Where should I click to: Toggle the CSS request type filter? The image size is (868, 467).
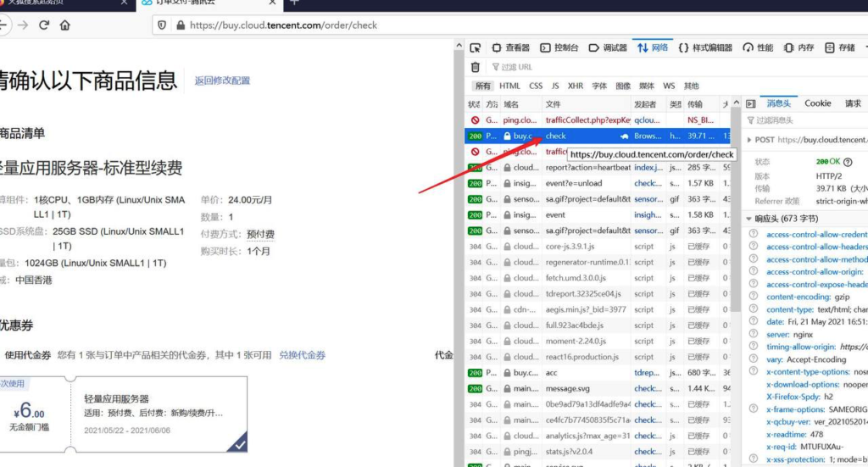(536, 86)
